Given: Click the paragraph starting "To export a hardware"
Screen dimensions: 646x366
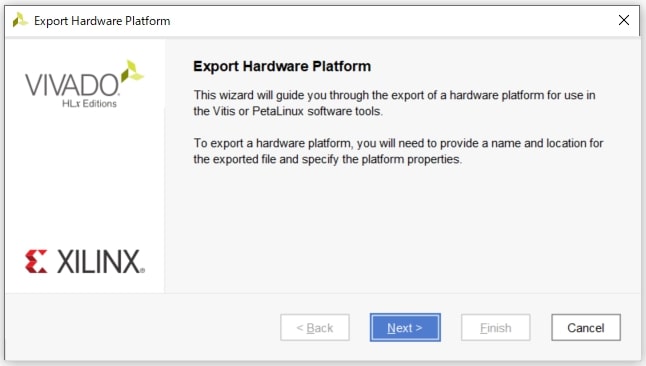Looking at the screenshot, I should [x=398, y=151].
